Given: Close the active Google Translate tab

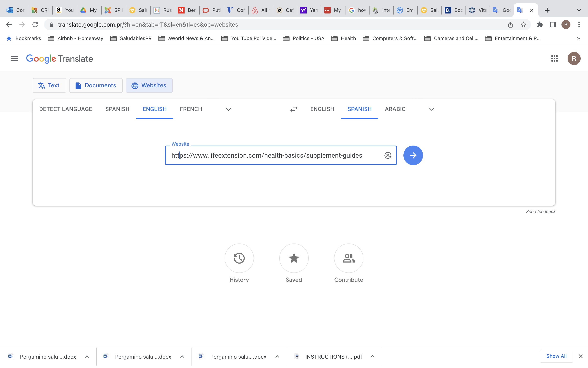Looking at the screenshot, I should coord(532,10).
